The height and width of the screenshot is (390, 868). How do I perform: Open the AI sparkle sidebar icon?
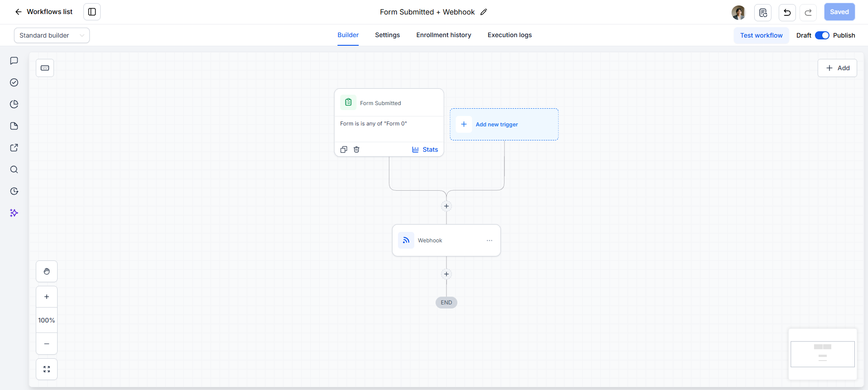[14, 213]
